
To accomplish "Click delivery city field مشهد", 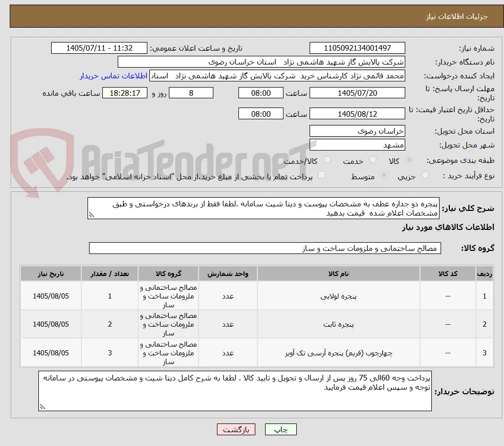I will [357, 145].
